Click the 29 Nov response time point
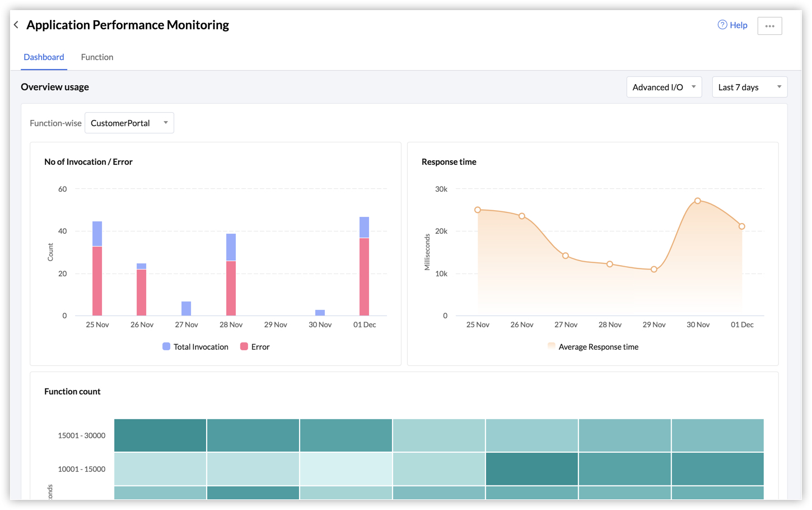The image size is (812, 510). [x=654, y=269]
